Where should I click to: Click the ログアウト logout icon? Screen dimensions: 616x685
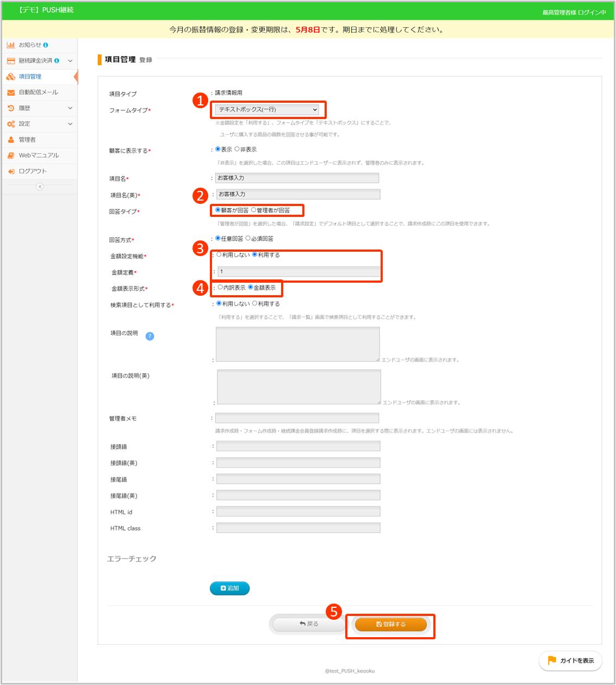click(11, 171)
